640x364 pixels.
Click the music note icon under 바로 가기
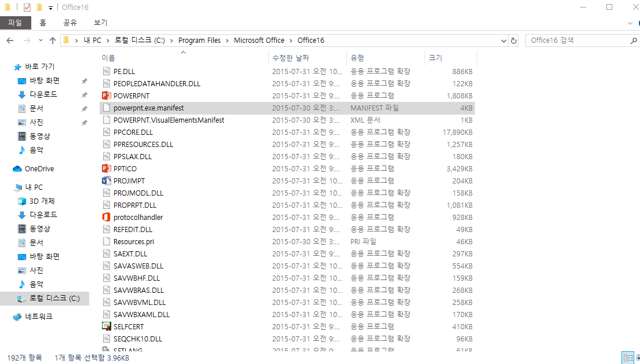pyautogui.click(x=22, y=150)
